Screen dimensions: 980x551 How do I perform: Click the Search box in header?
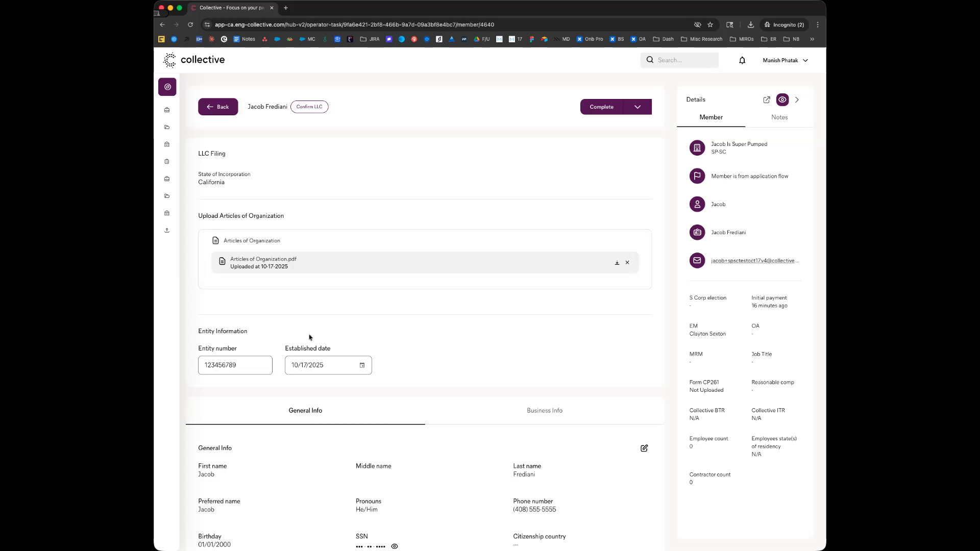click(x=684, y=60)
